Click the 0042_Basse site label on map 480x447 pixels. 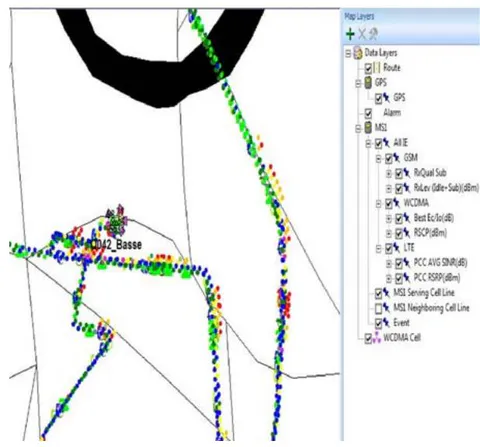117,245
